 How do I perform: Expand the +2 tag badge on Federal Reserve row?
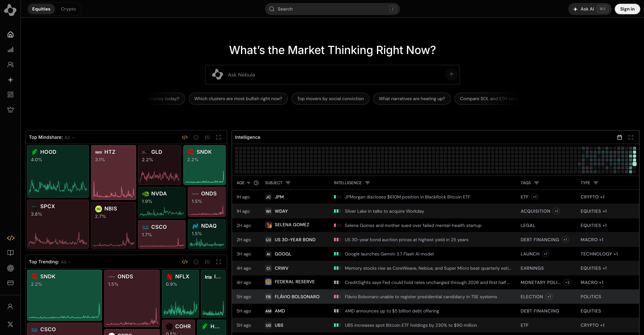pos(567,282)
